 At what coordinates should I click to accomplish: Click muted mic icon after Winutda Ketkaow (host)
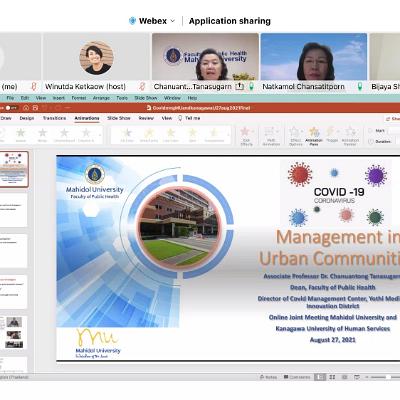tap(142, 87)
